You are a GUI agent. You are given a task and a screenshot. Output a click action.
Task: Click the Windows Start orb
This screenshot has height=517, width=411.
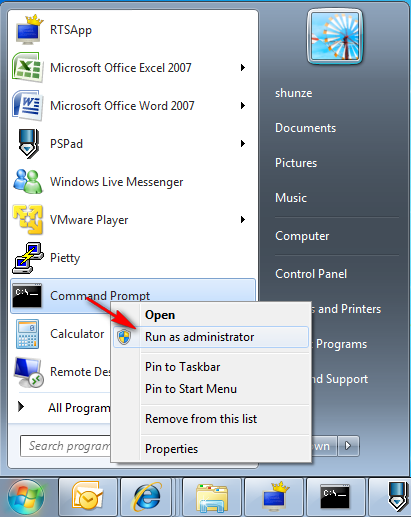point(26,498)
